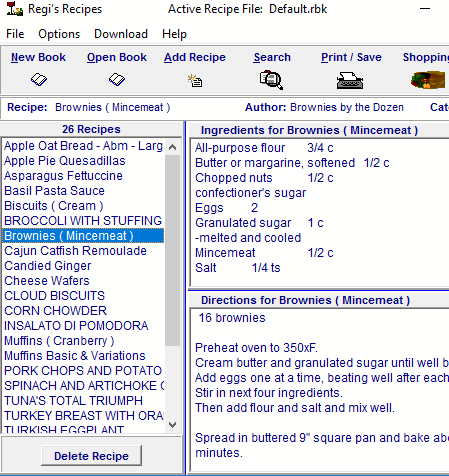Image resolution: width=449 pixels, height=476 pixels.
Task: Click the Shopping toolbar label
Action: click(x=426, y=57)
